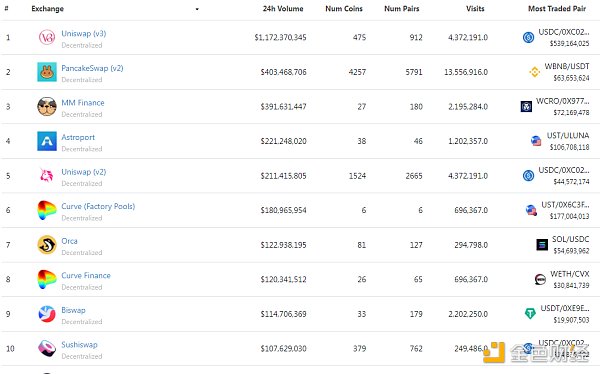This screenshot has height=374, width=600.
Task: Click the Uniswap (v2) unicorn logo
Action: click(47, 176)
